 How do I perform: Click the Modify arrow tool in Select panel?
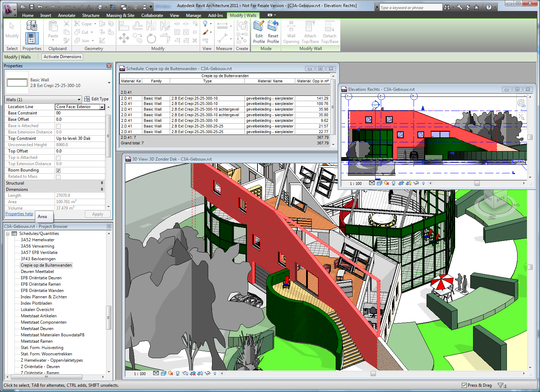(x=12, y=26)
